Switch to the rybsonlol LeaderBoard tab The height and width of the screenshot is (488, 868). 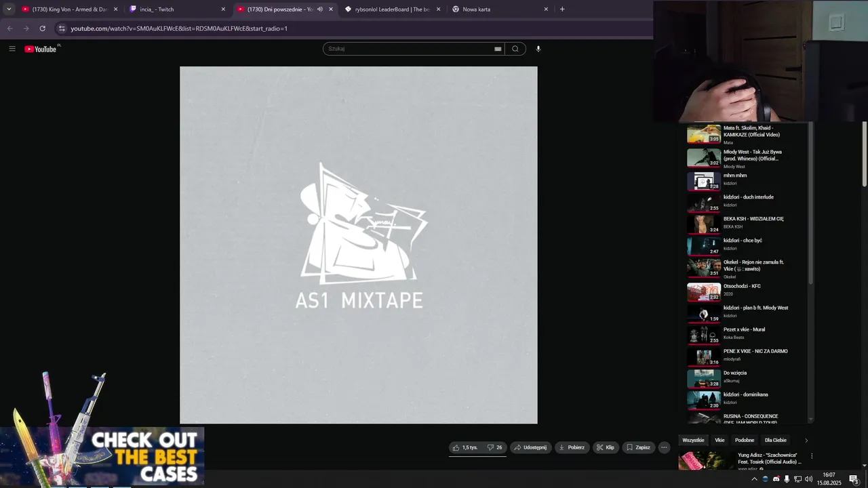(393, 9)
